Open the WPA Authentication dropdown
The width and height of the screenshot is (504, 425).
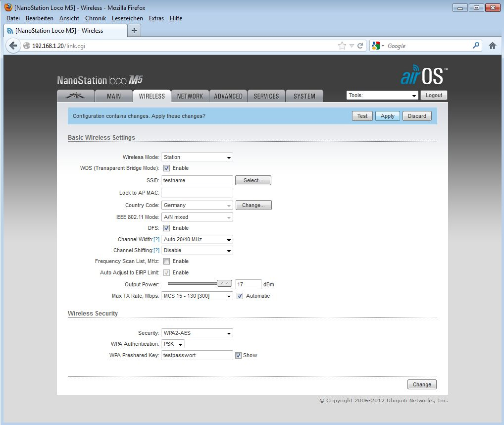[173, 344]
